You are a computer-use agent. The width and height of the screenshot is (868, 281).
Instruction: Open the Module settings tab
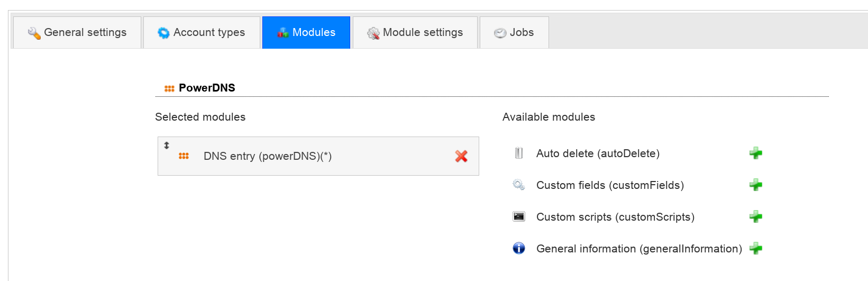[x=415, y=33]
